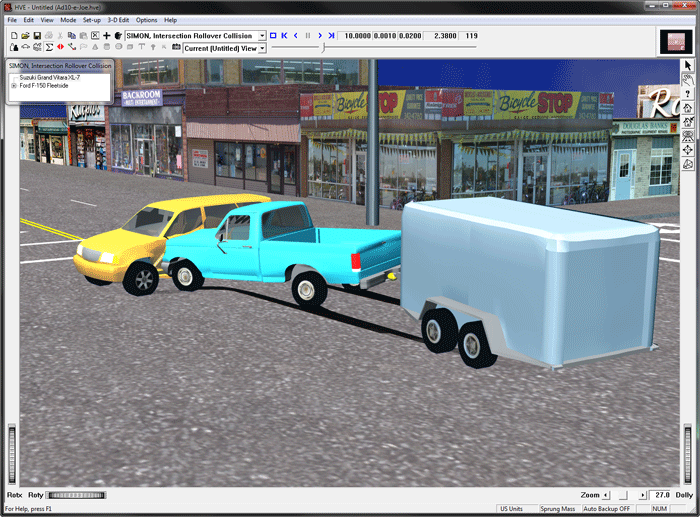Open the 3-D Edit menu

(118, 20)
